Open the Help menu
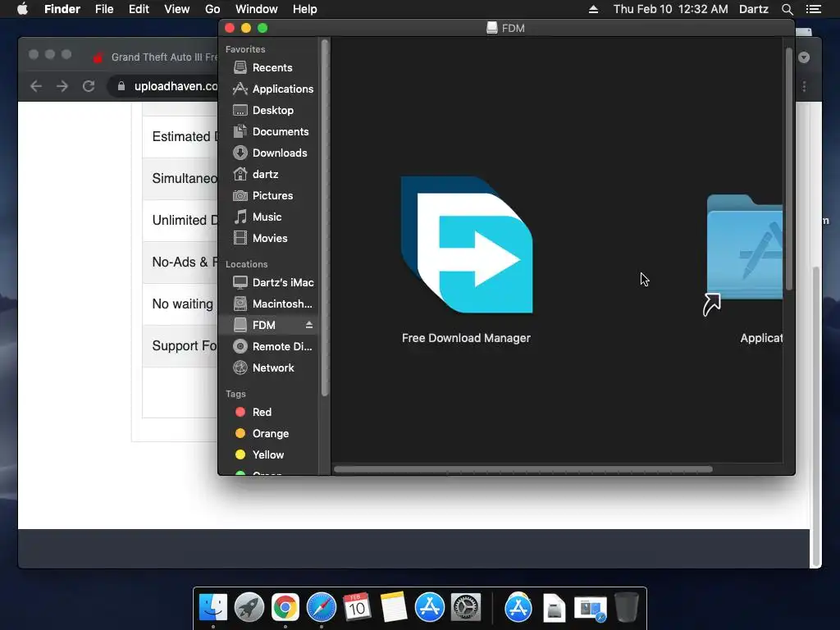This screenshot has height=630, width=840. [x=305, y=9]
